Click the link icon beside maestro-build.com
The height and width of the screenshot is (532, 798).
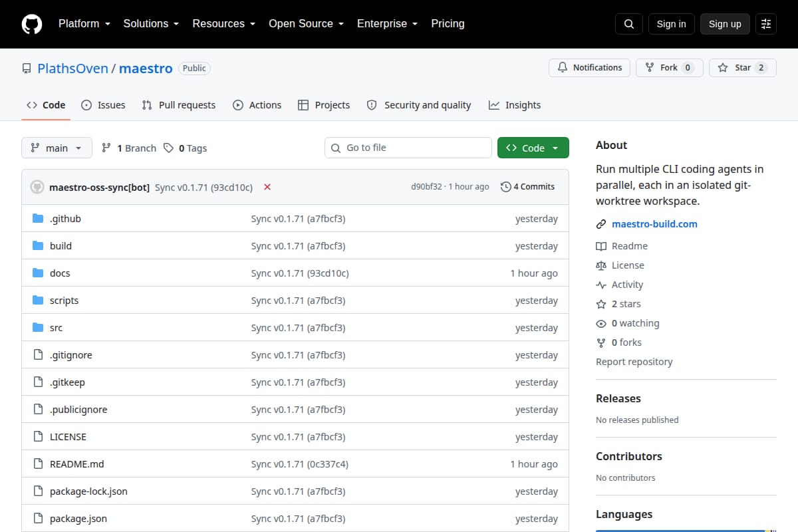point(601,224)
